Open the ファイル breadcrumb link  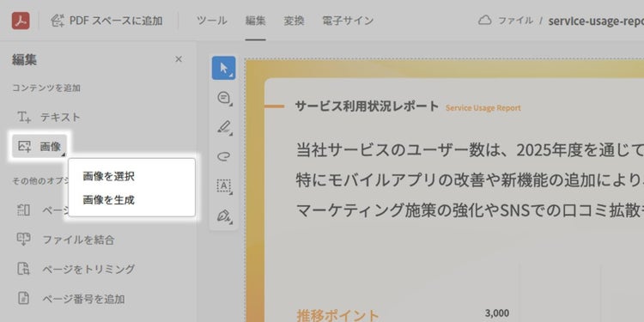pos(515,21)
